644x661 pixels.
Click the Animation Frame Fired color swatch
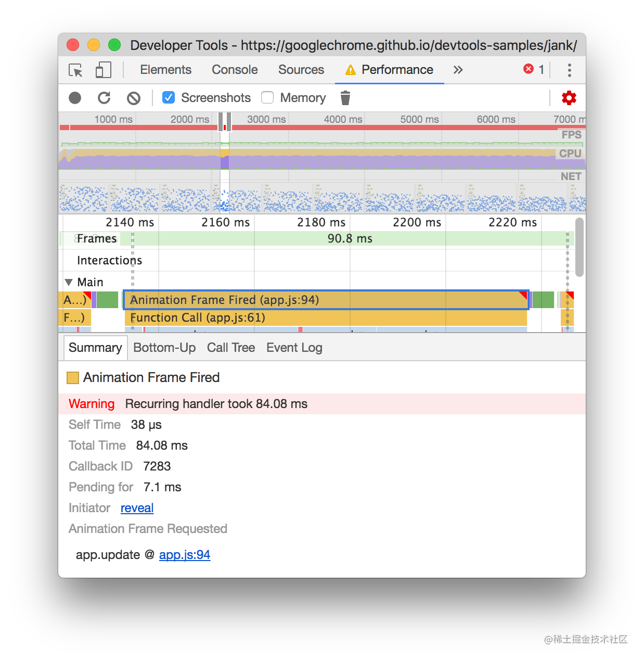pyautogui.click(x=73, y=378)
